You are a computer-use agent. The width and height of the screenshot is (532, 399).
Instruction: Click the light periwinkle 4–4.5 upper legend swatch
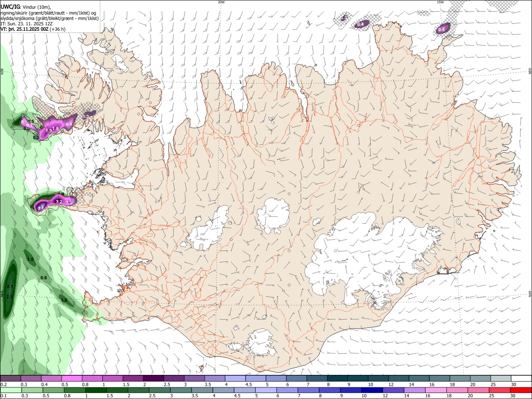click(x=235, y=379)
